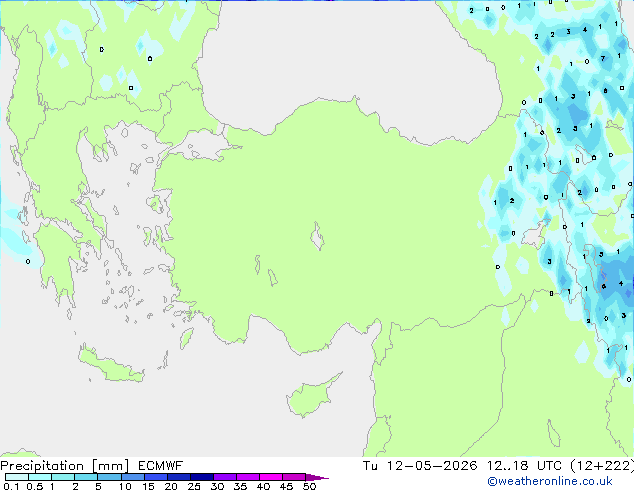Click the '(12+222)' forecast offset text
The image size is (634, 490).
(x=602, y=466)
